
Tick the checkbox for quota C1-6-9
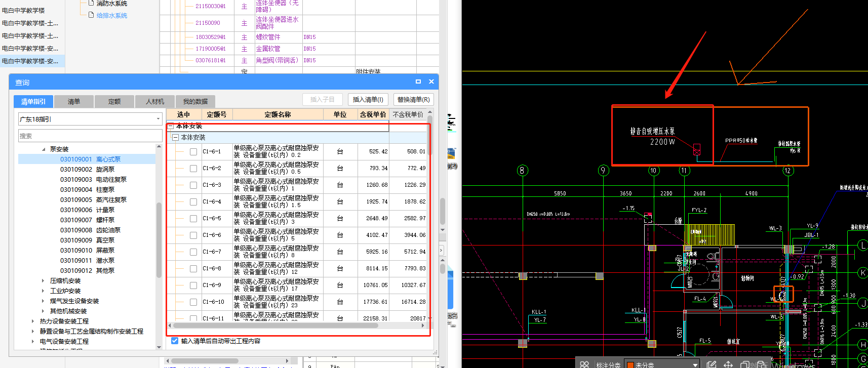point(193,285)
